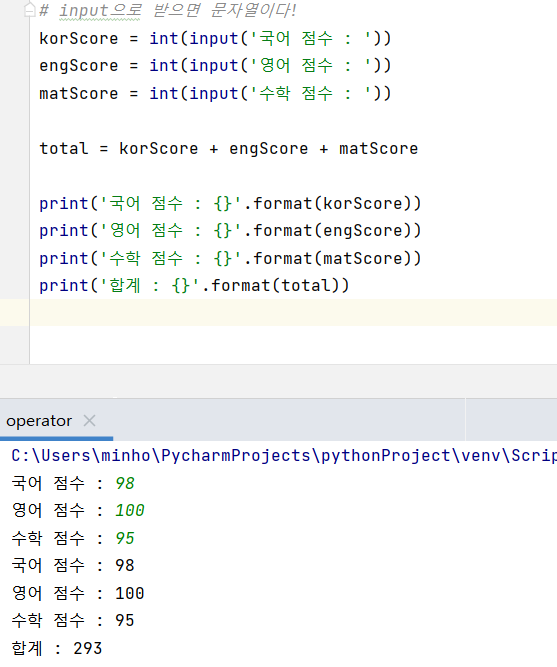Screen dimensions: 557x667
Task: Click the print line formatting engScore
Action: point(230,231)
